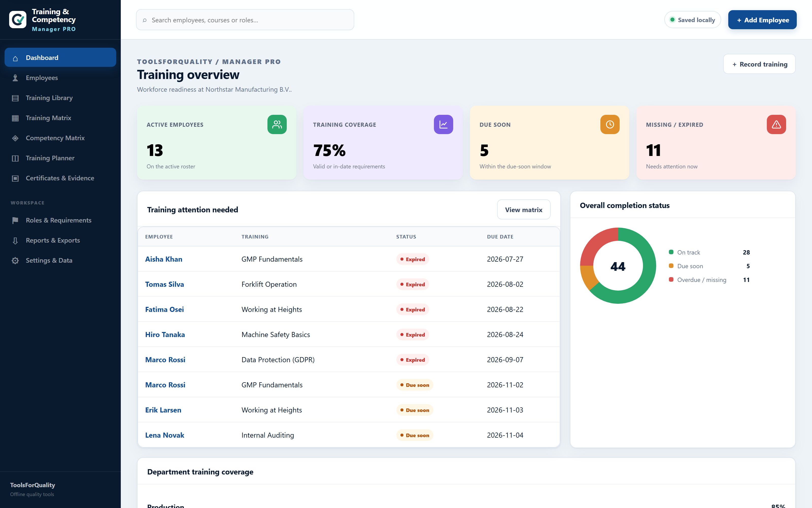
Task: Click the purple Training Coverage chart icon
Action: [443, 125]
